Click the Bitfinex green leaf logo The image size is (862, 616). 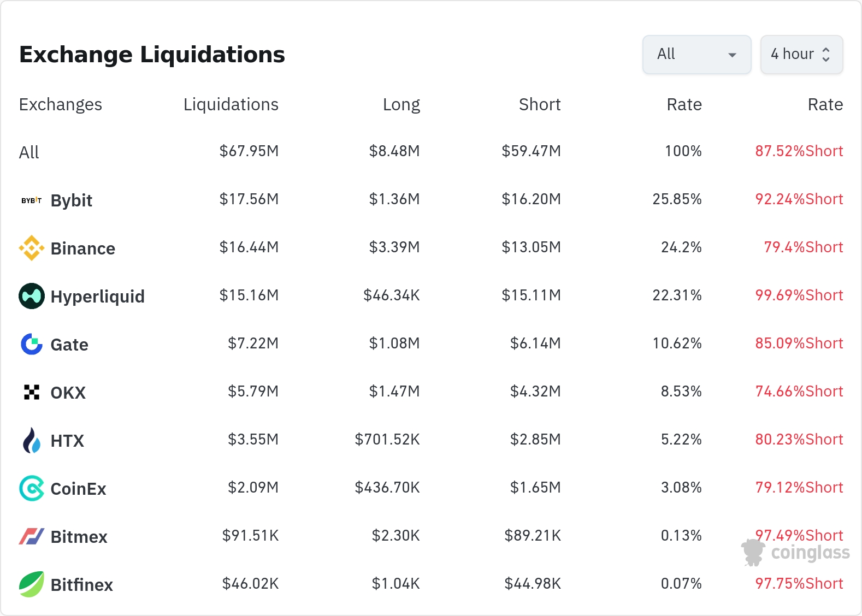(31, 584)
